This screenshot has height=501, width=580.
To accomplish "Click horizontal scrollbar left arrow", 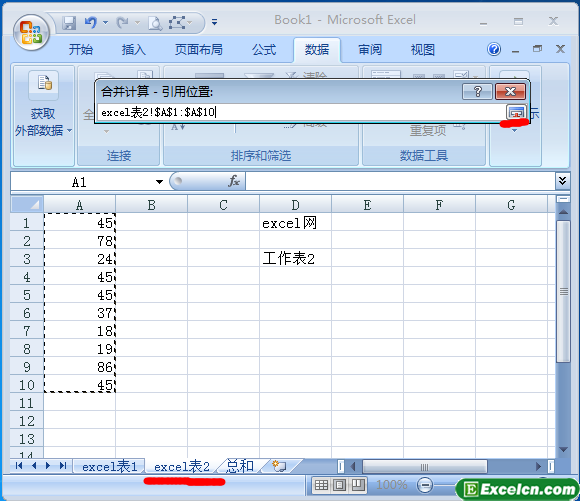I will click(353, 467).
